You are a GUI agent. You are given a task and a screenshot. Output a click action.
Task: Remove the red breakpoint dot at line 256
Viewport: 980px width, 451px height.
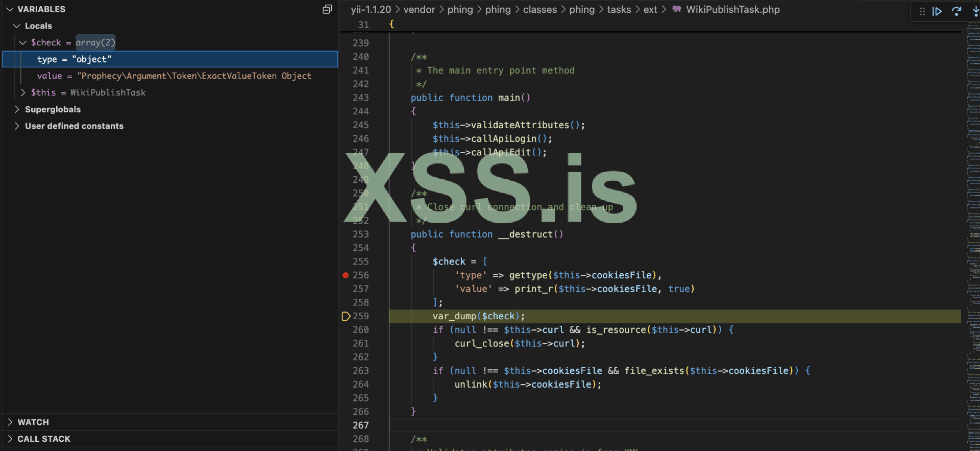pos(346,275)
